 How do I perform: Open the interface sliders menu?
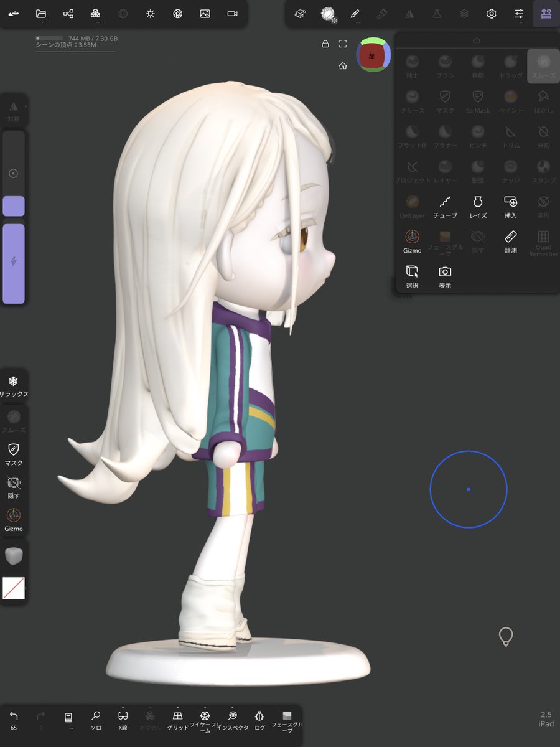click(x=519, y=14)
